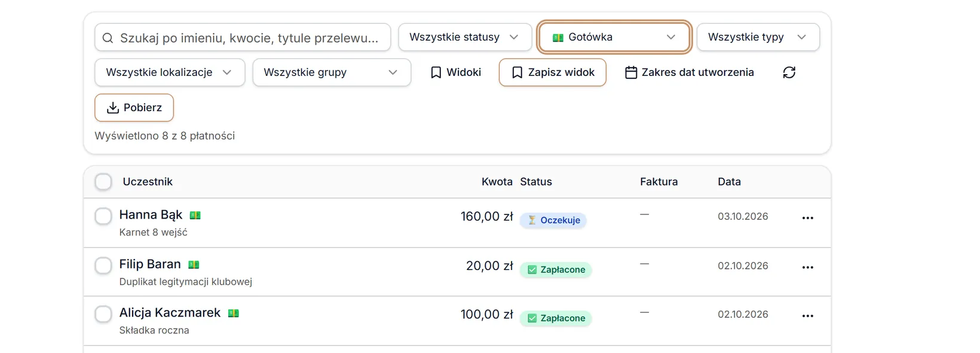Click the download icon on Pobierz

click(x=112, y=108)
